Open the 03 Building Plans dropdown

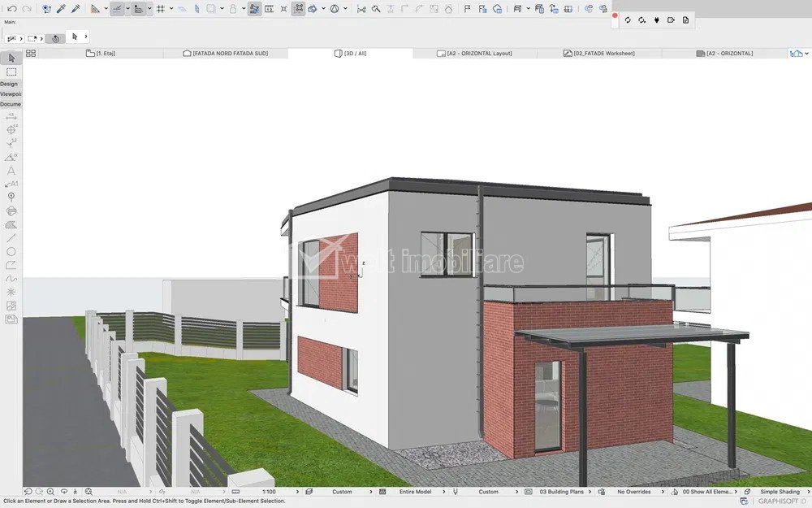565,492
